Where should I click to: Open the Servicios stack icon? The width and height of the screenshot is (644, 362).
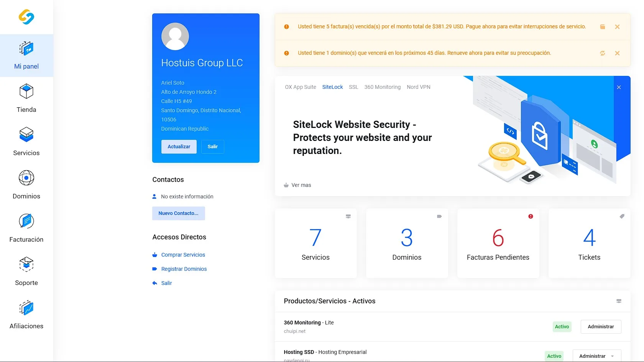point(26,134)
